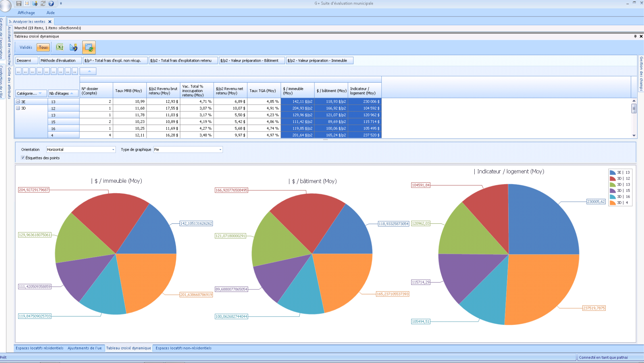Collapse the 3E category row
This screenshot has height=363, width=644.
coord(18,102)
